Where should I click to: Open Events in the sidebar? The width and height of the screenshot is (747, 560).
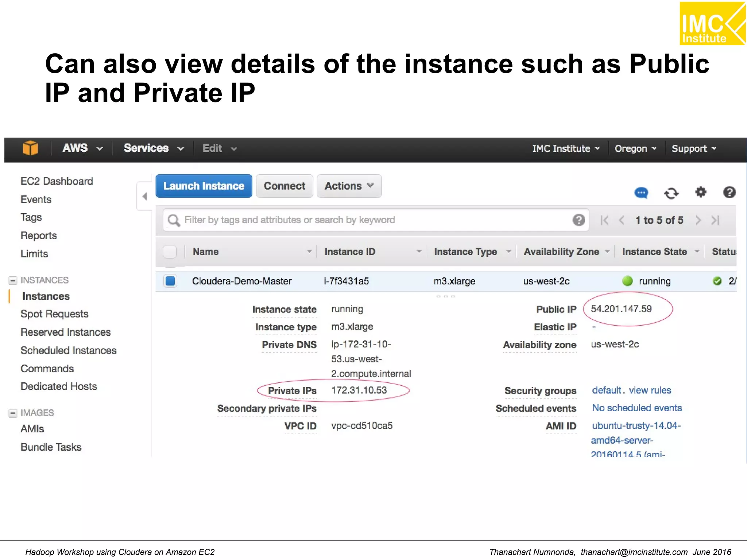coord(36,199)
